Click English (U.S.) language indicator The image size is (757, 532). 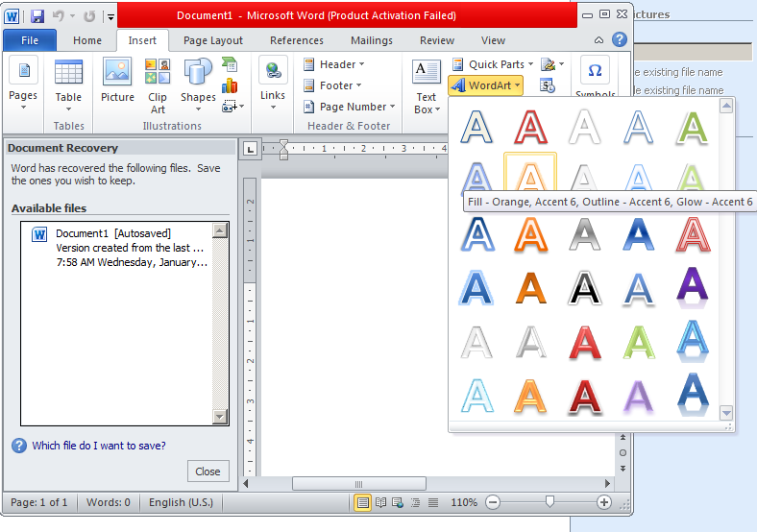coord(181,502)
